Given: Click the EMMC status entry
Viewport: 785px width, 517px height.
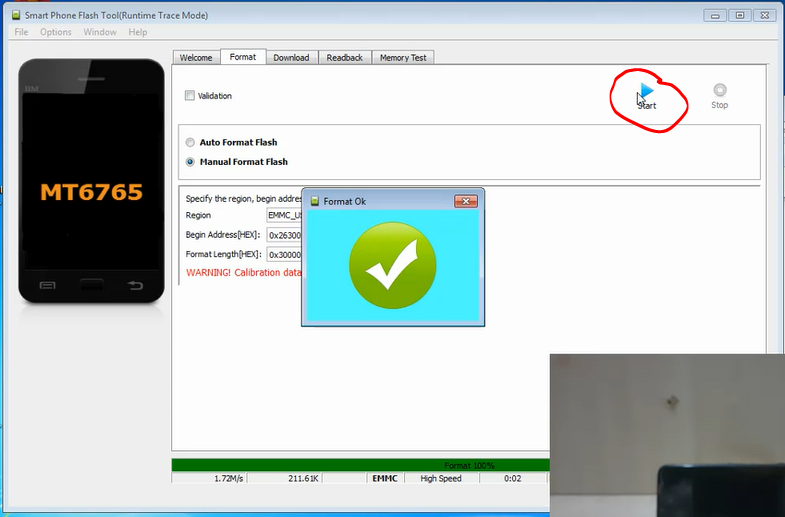Looking at the screenshot, I should click(x=385, y=478).
